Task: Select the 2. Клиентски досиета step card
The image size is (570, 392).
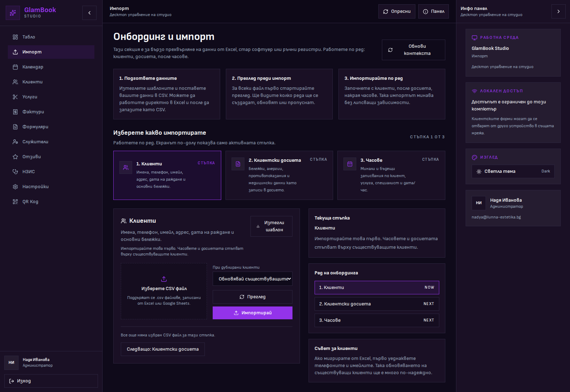Action: pos(279,175)
